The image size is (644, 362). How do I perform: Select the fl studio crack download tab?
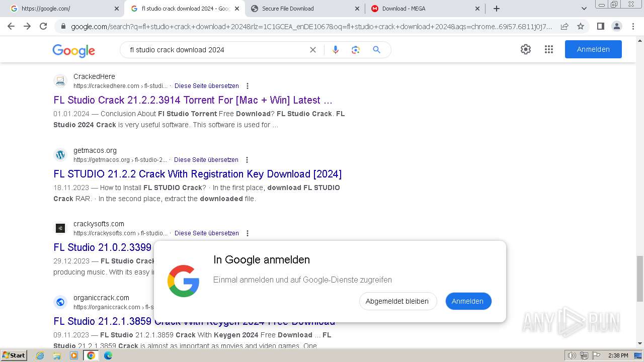[185, 9]
